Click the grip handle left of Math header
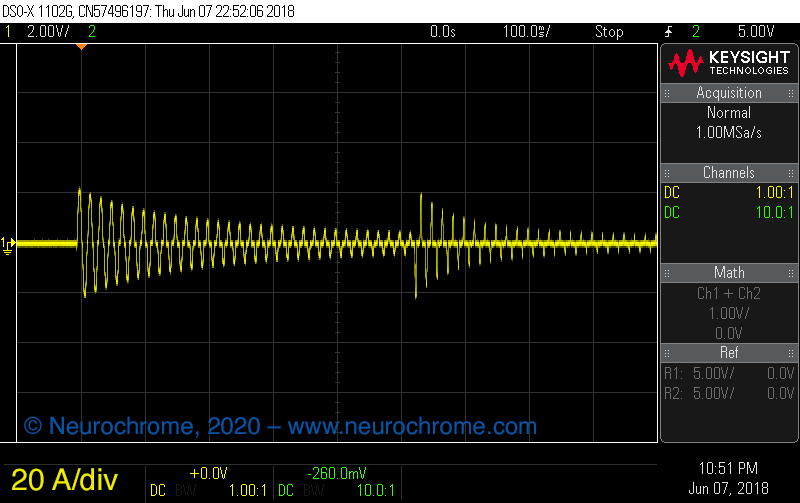This screenshot has height=503, width=800. [x=667, y=273]
